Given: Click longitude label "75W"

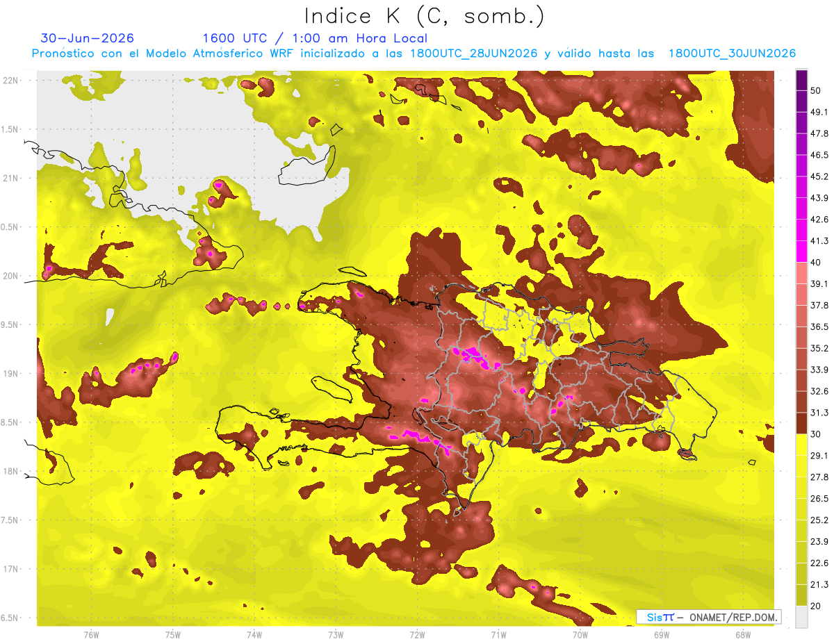Looking at the screenshot, I should tap(173, 634).
